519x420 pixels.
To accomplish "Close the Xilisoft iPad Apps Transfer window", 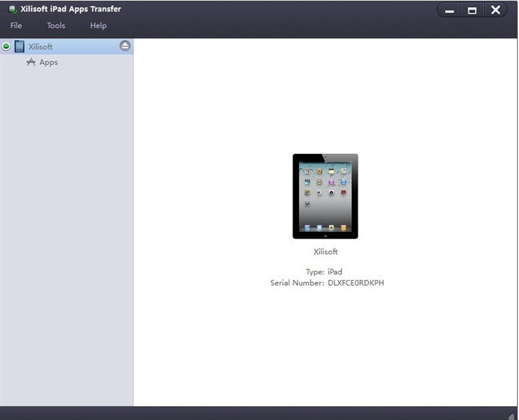I will [x=495, y=10].
